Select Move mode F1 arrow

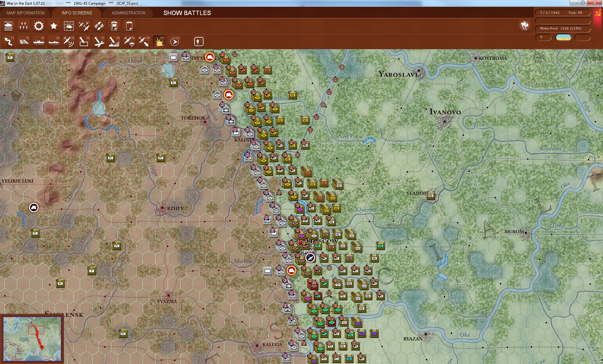tap(8, 41)
